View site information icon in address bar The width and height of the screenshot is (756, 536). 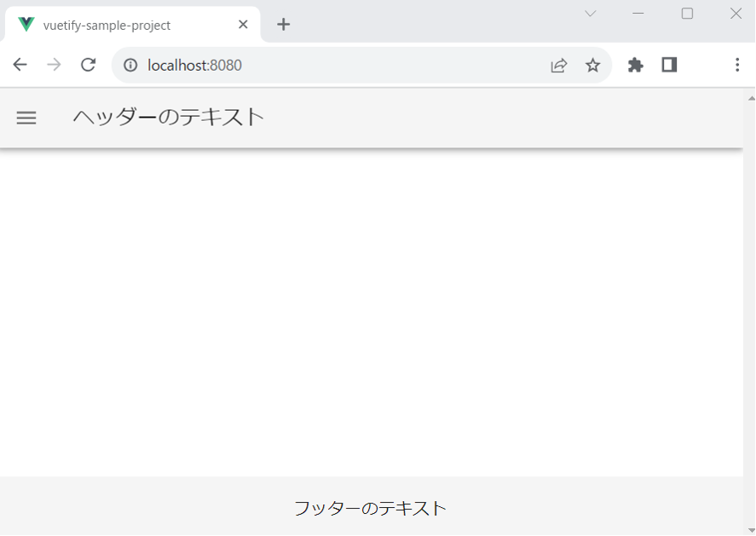[130, 65]
